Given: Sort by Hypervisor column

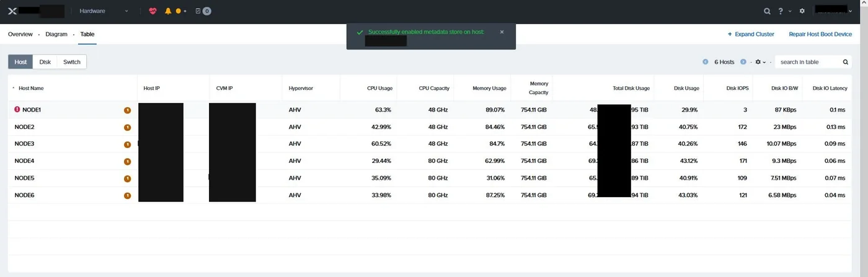Looking at the screenshot, I should tap(301, 88).
